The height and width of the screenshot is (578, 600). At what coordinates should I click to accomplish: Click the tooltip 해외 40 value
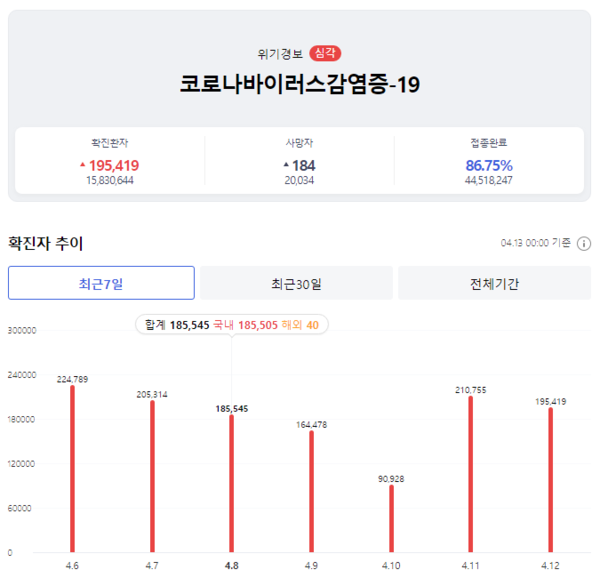point(300,325)
